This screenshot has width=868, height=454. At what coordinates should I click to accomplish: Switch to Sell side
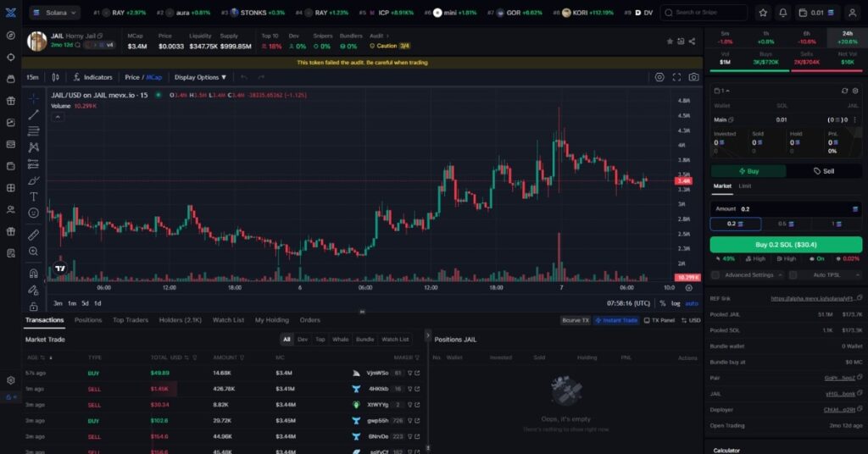tap(824, 171)
